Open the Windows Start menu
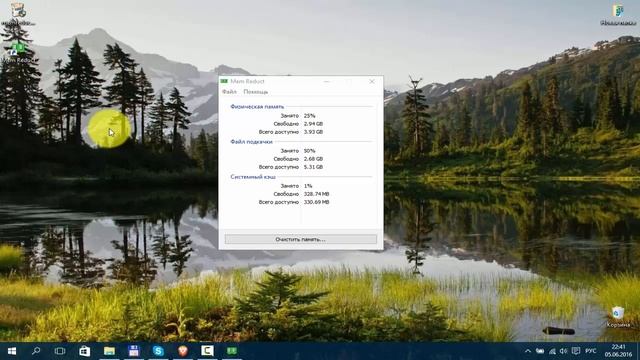The width and height of the screenshot is (640, 360). click(11, 351)
